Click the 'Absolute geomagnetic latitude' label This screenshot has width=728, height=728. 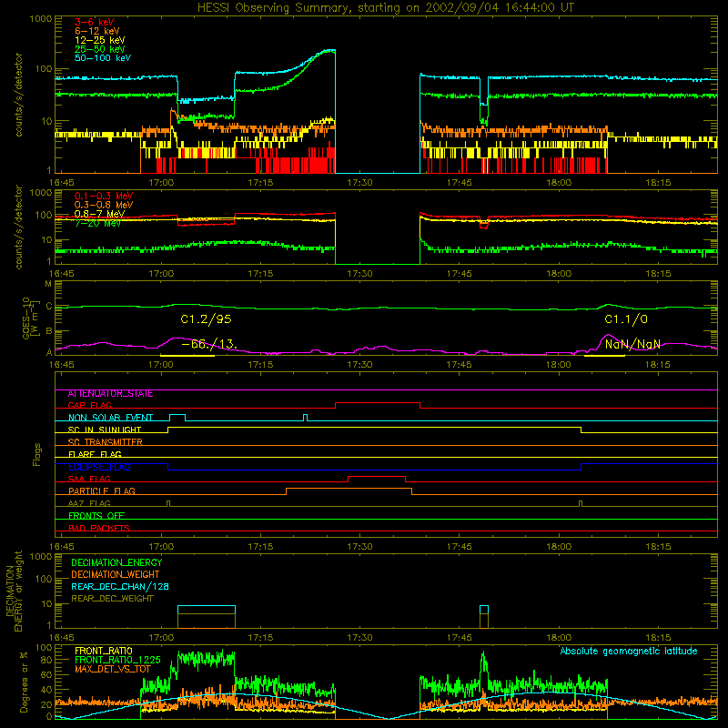tap(629, 652)
